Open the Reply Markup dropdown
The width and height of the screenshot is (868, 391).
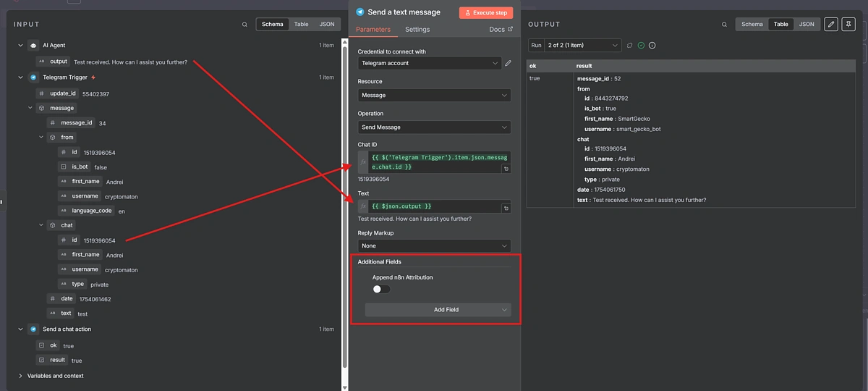[433, 245]
